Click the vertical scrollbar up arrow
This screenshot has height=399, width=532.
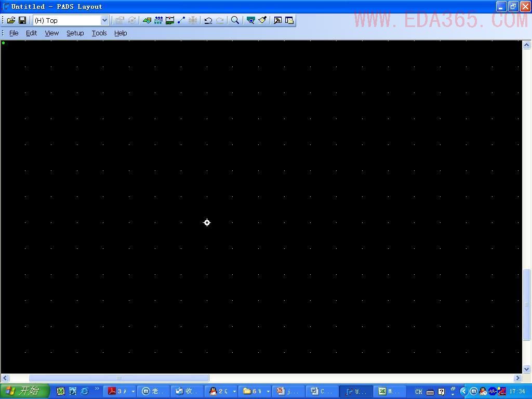pyautogui.click(x=527, y=45)
